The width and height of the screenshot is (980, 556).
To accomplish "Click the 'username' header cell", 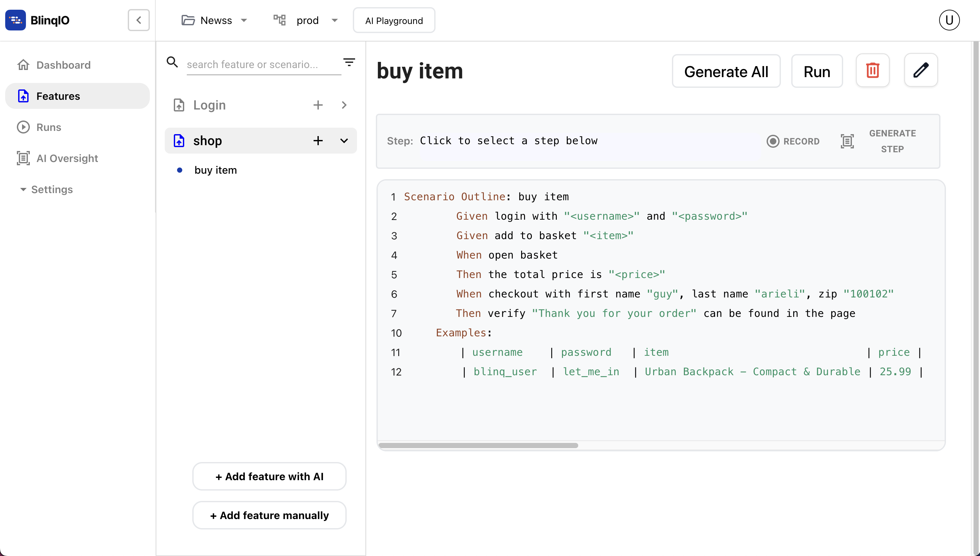I will [x=497, y=352].
